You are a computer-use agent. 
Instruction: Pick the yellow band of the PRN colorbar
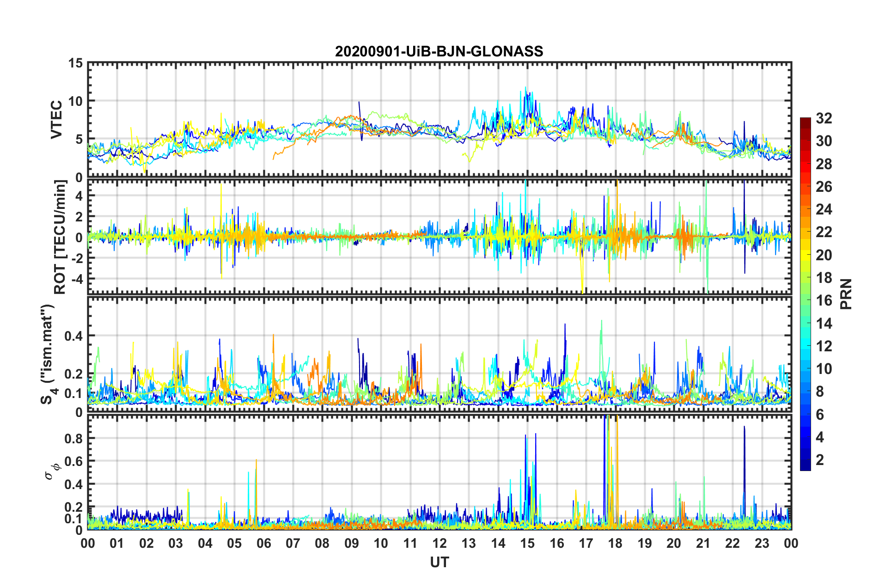[x=805, y=255]
